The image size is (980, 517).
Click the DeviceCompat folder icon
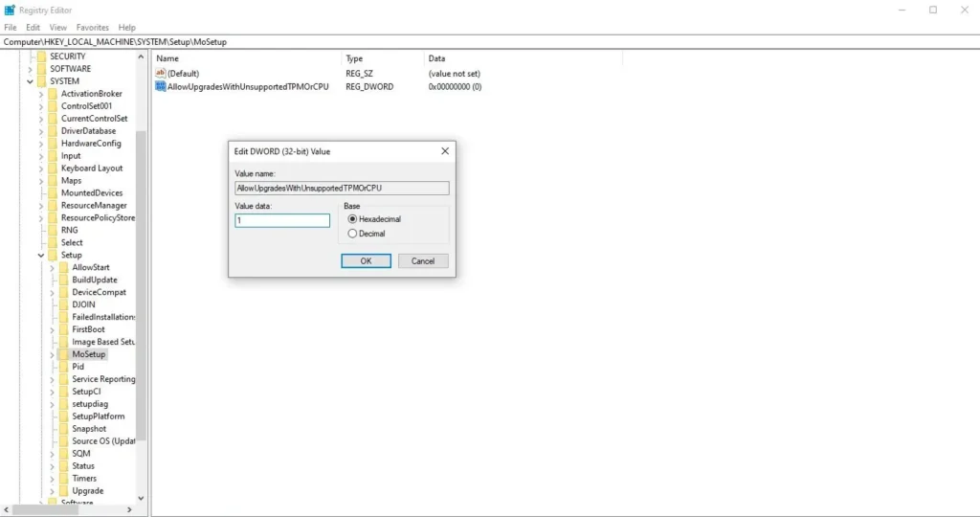tap(64, 293)
